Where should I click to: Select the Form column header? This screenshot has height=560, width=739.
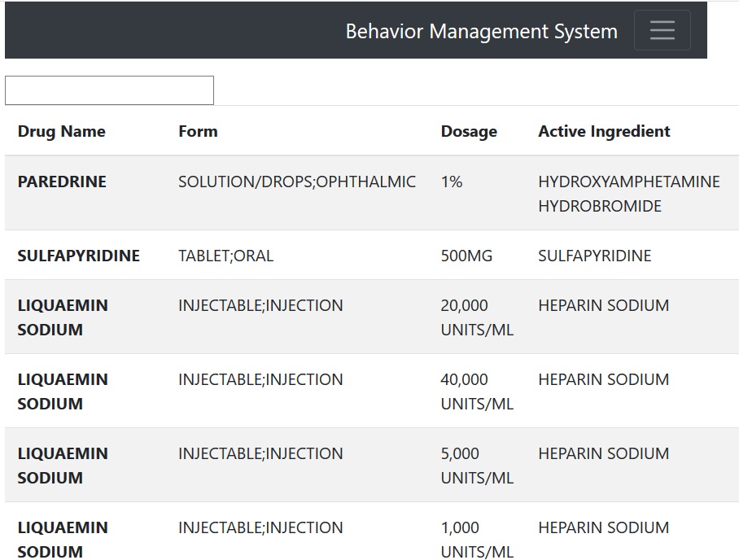198,131
